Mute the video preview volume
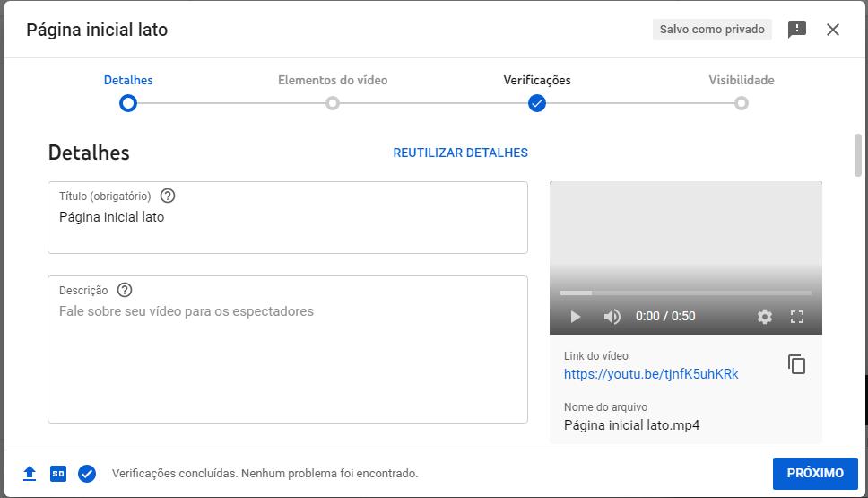The height and width of the screenshot is (498, 868). click(x=612, y=317)
